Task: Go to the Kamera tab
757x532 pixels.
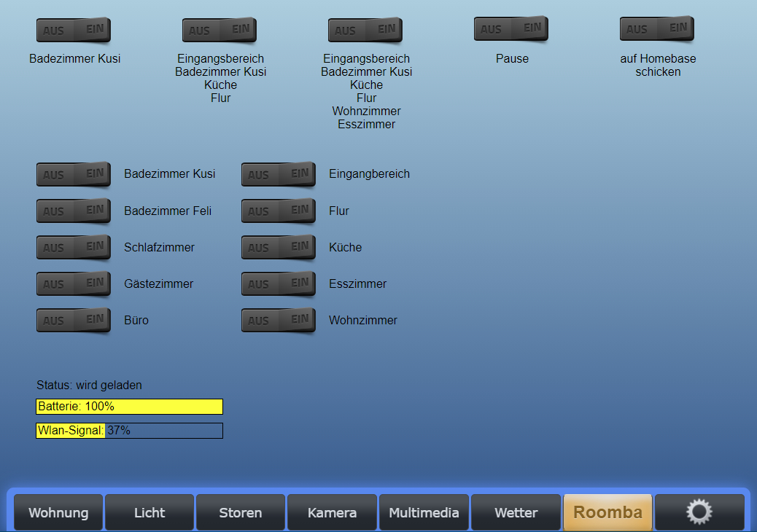Action: [x=332, y=512]
